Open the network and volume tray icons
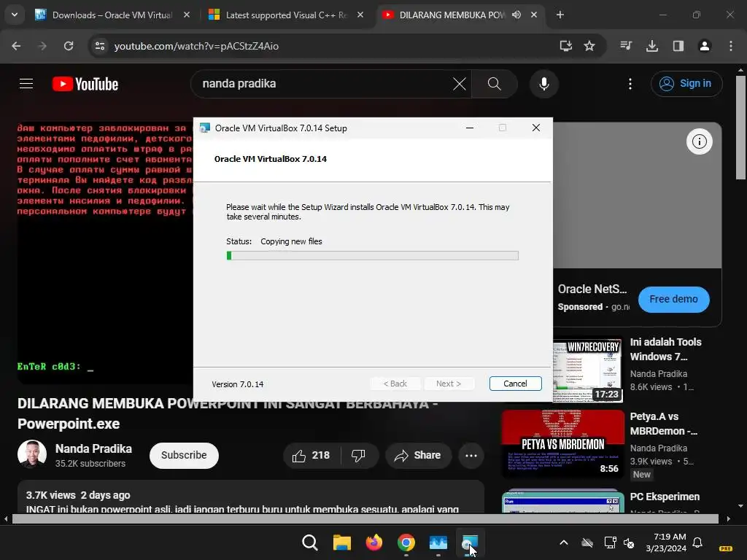 click(619, 542)
